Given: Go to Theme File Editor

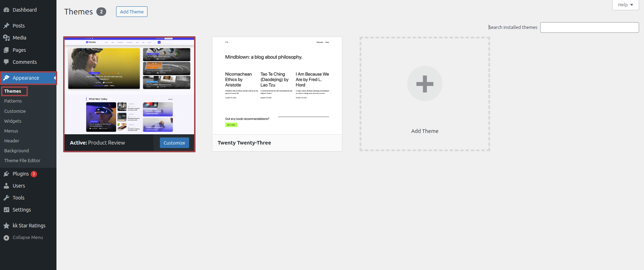Looking at the screenshot, I should pyautogui.click(x=22, y=160).
